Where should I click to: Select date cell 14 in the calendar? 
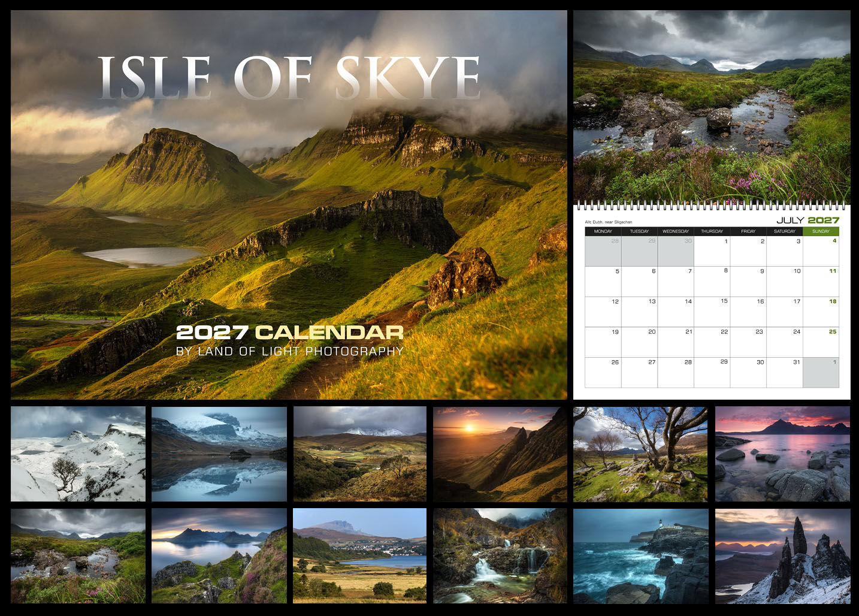(676, 312)
